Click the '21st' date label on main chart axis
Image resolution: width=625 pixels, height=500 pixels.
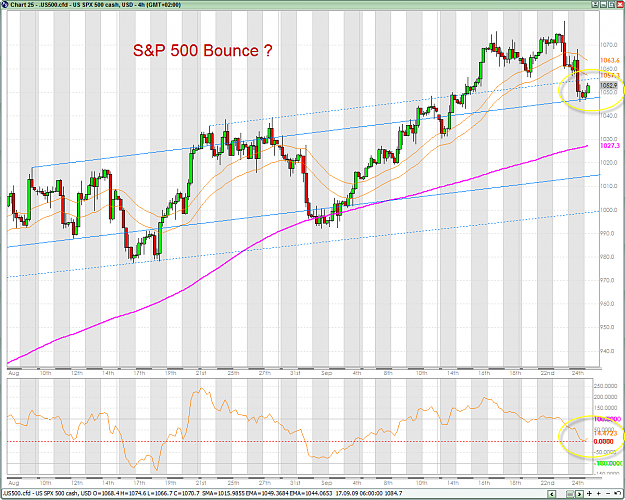tap(201, 373)
